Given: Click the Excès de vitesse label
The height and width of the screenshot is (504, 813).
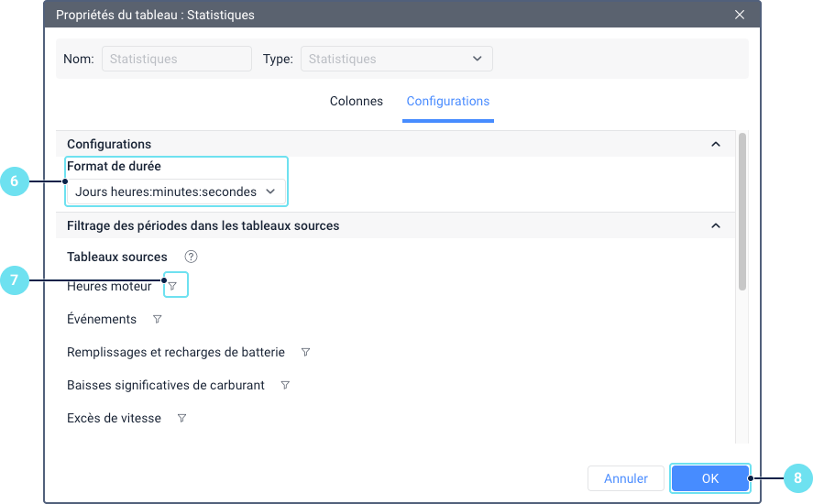Looking at the screenshot, I should point(114,418).
